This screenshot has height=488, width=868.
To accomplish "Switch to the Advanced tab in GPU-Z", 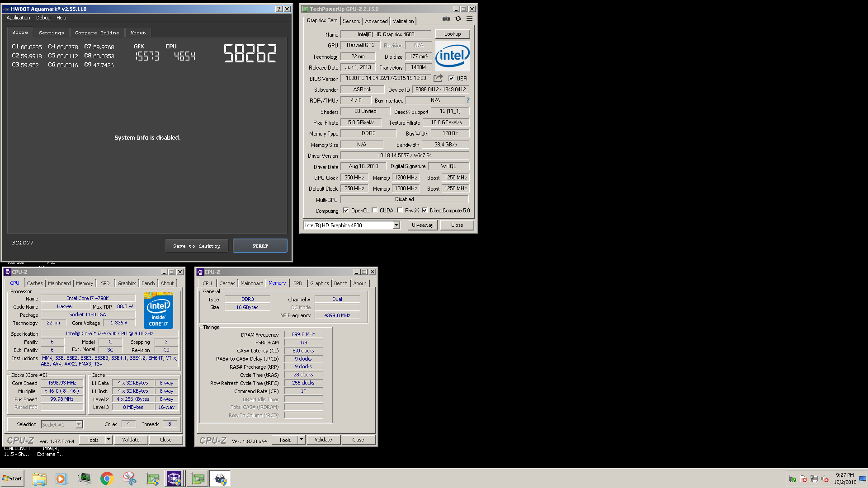I will click(x=376, y=21).
